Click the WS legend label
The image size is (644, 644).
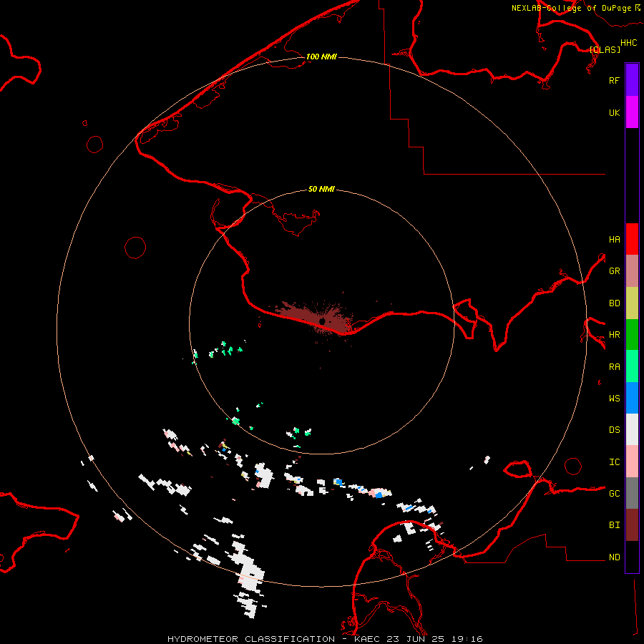click(614, 399)
